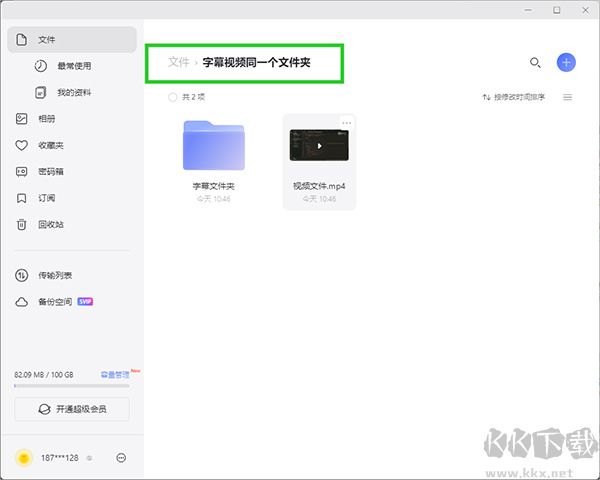The image size is (600, 480).
Task: Click the 开通超级会员 button
Action: coord(72,409)
